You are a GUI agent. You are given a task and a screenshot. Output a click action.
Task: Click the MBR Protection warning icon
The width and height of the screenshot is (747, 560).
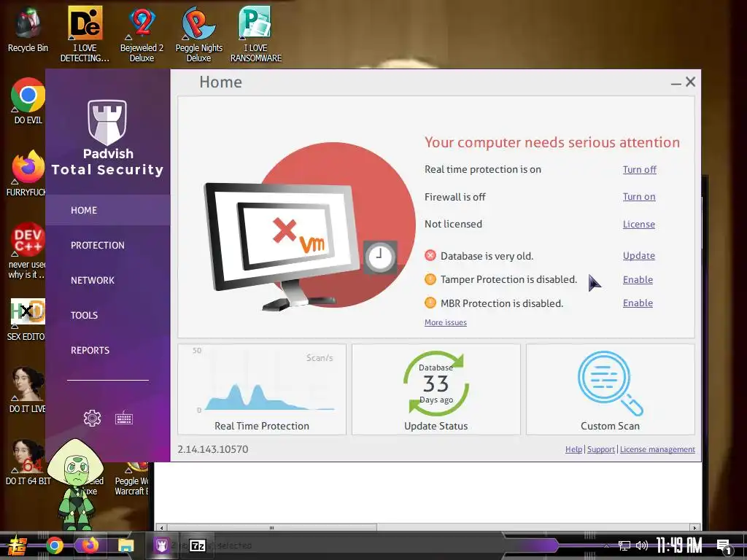coord(430,303)
